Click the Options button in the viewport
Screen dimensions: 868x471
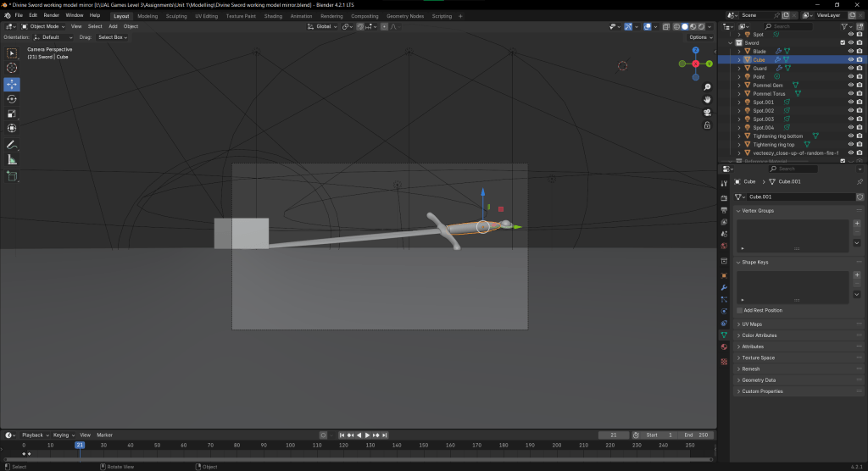(x=698, y=37)
